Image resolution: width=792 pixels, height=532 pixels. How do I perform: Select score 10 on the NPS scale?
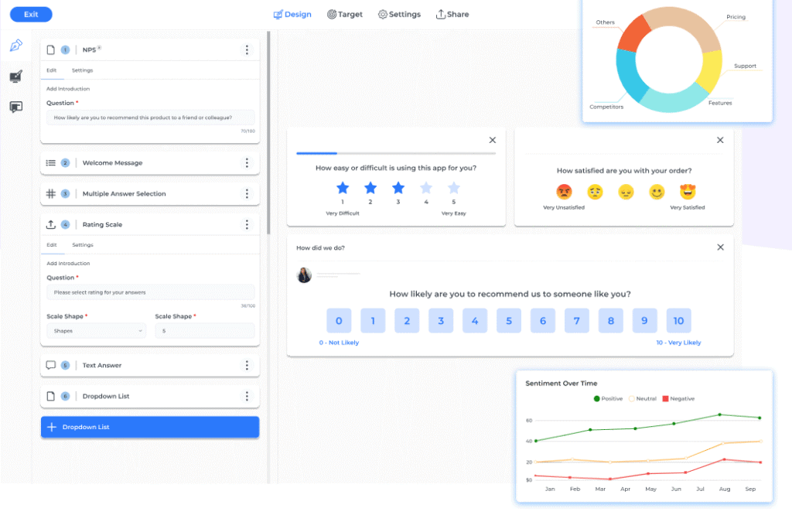click(678, 321)
